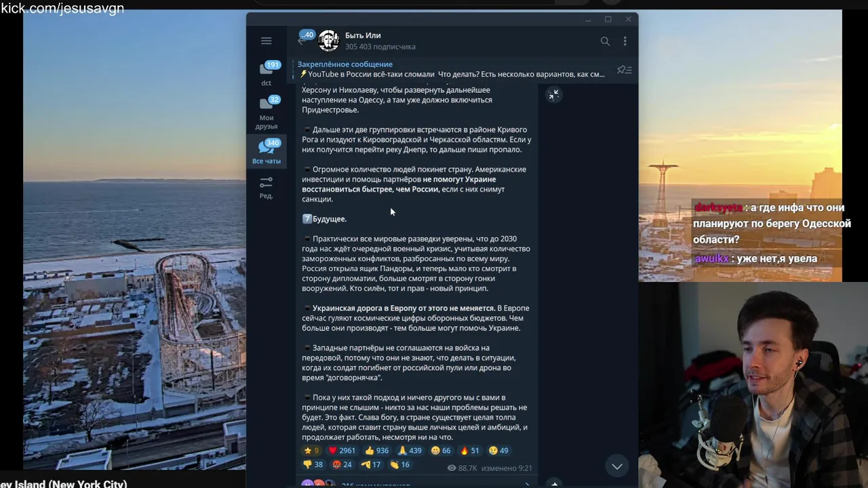Click the awuikx username in stream chat
This screenshot has height=488, width=868.
point(711,258)
